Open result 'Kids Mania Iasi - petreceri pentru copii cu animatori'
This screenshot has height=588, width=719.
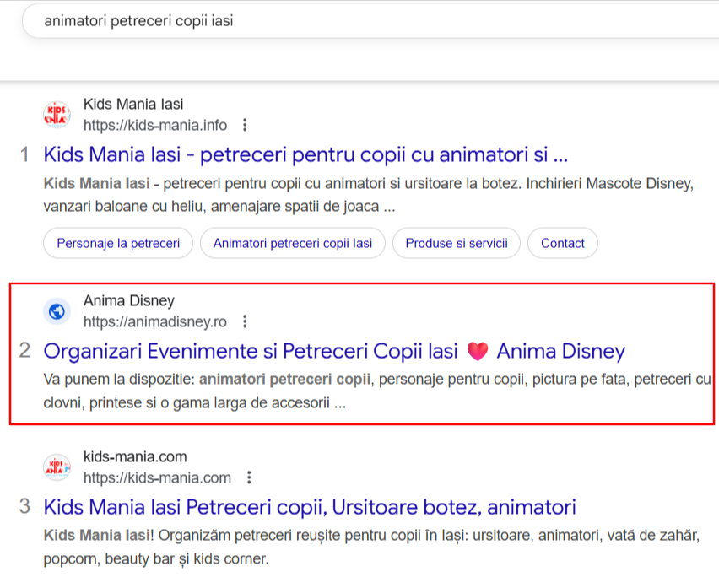[305, 155]
